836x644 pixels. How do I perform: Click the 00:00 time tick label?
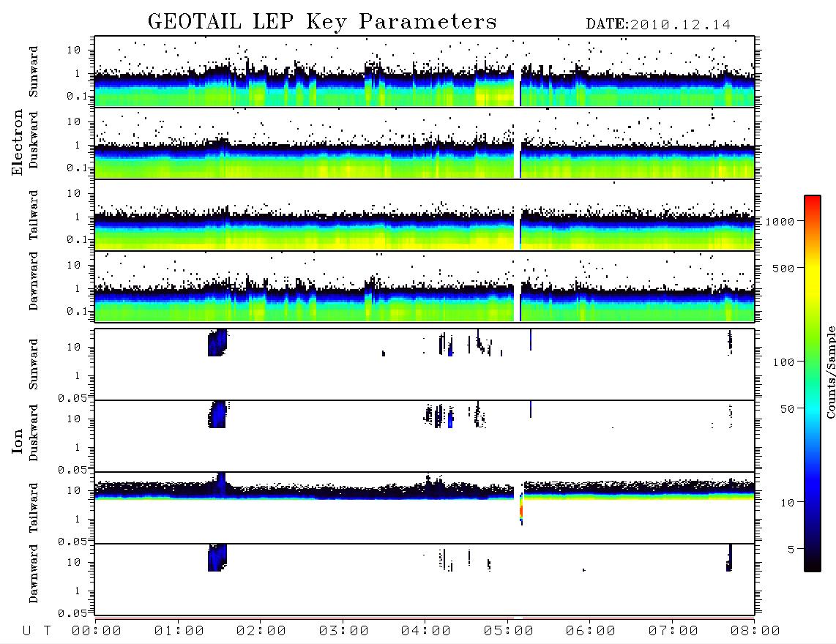[97, 631]
